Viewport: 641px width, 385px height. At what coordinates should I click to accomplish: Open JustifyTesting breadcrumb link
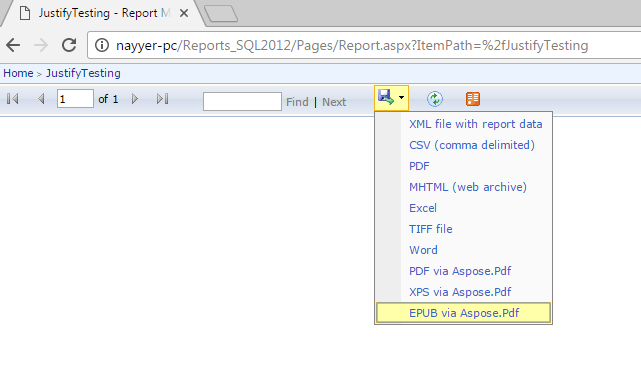83,73
